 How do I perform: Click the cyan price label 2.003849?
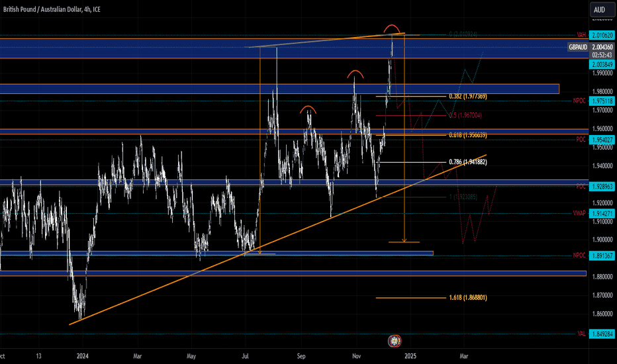(x=602, y=65)
